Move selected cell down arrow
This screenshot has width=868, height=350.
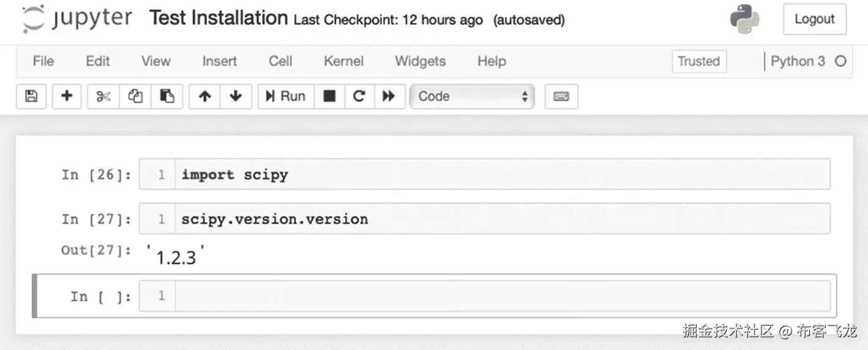pos(236,96)
